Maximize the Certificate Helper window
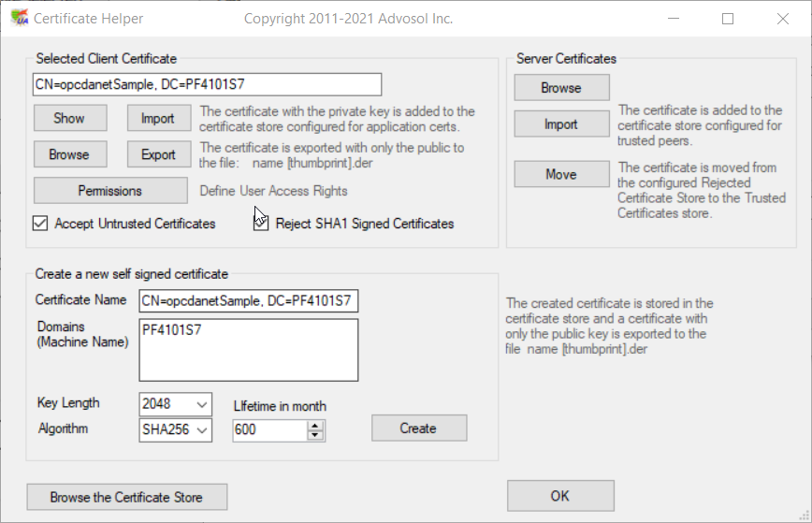This screenshot has width=812, height=523. pyautogui.click(x=728, y=19)
